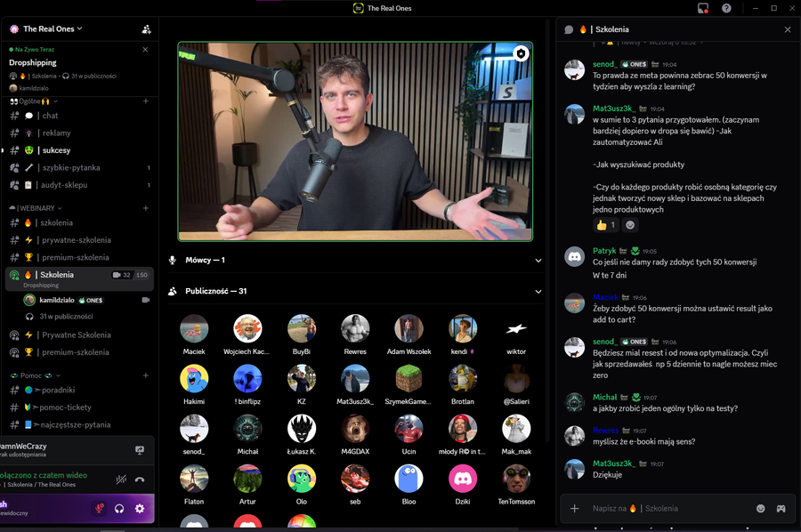Open the emoji picker in the message bar
This screenshot has width=801, height=532.
pyautogui.click(x=761, y=509)
